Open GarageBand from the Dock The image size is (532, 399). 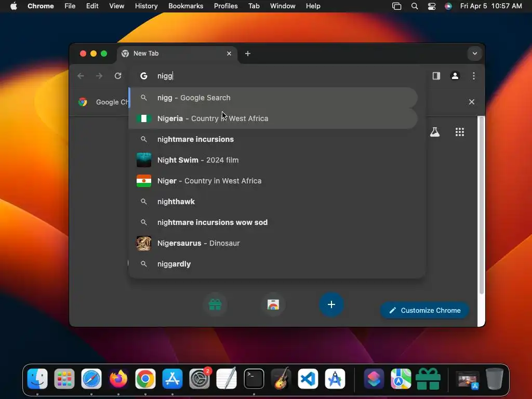[x=281, y=379]
